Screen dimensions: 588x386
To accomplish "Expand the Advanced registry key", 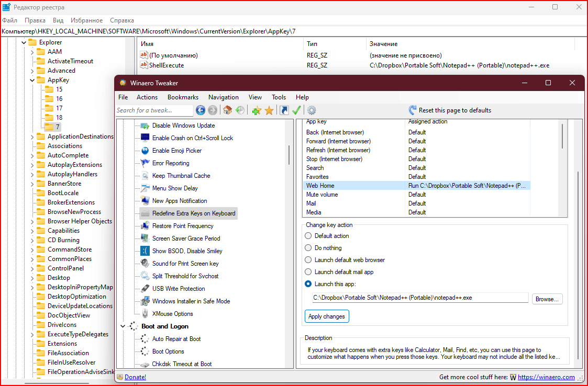I will coord(32,71).
